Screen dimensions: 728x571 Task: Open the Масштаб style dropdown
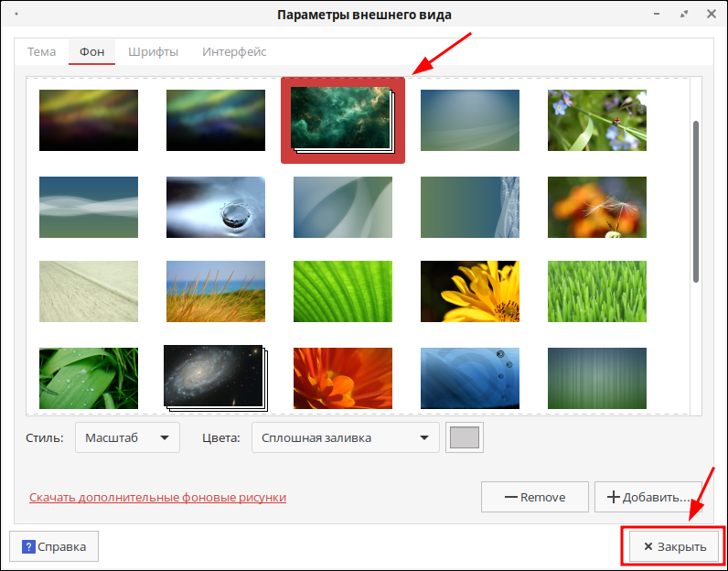click(127, 438)
